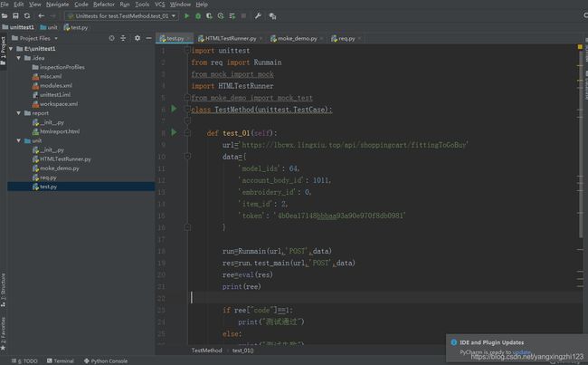Screen dimensions: 588x365
Task: Click the Collapse All icon in Project panel
Action: (123, 38)
